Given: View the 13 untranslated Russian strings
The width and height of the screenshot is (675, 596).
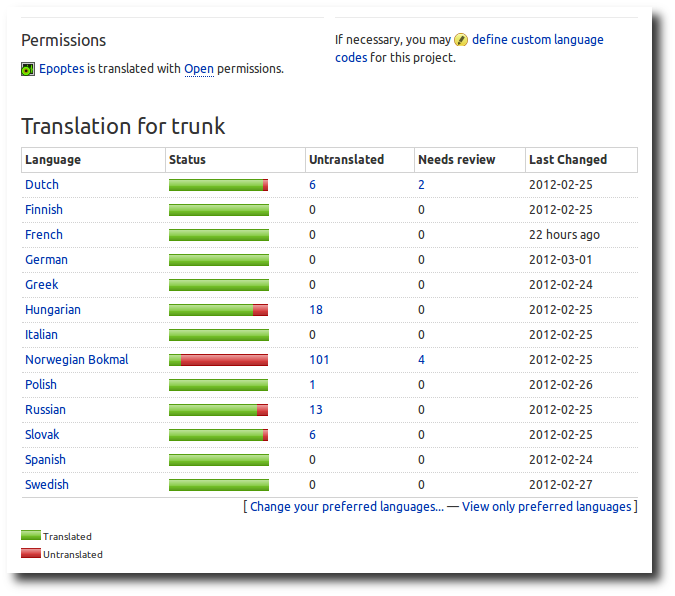Looking at the screenshot, I should point(316,410).
